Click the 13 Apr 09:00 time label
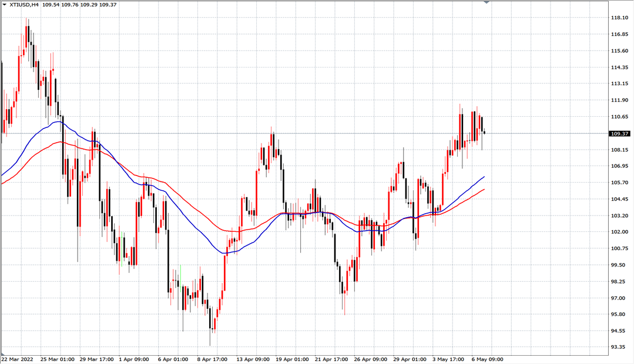 click(253, 359)
